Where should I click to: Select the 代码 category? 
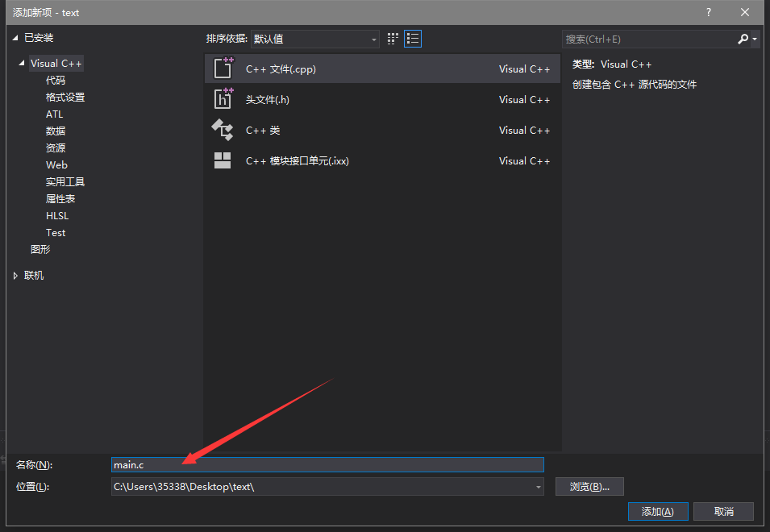click(56, 80)
